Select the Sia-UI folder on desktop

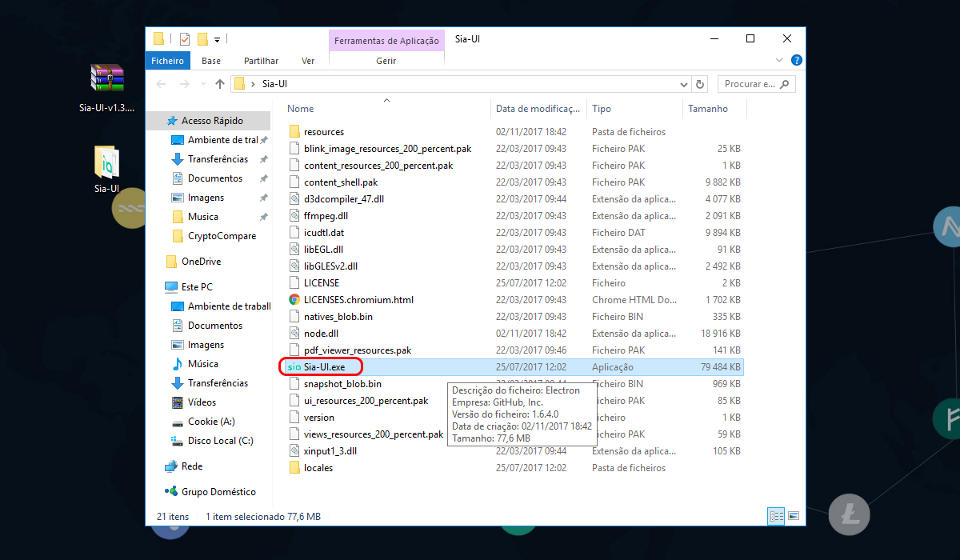pos(106,170)
